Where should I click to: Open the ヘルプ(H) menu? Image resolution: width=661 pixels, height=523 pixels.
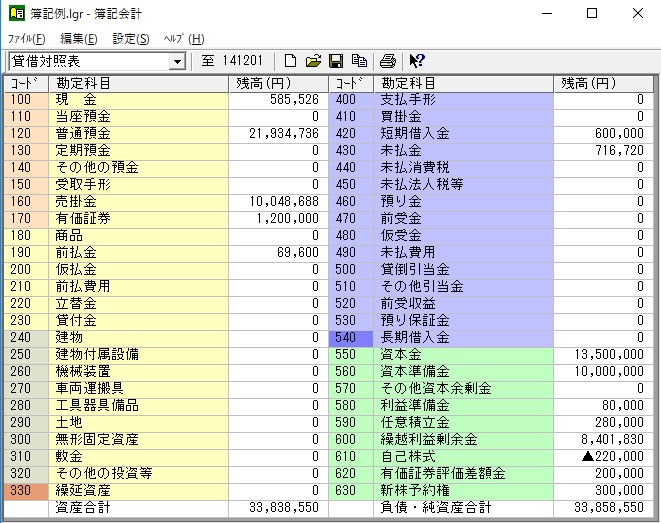[x=184, y=39]
